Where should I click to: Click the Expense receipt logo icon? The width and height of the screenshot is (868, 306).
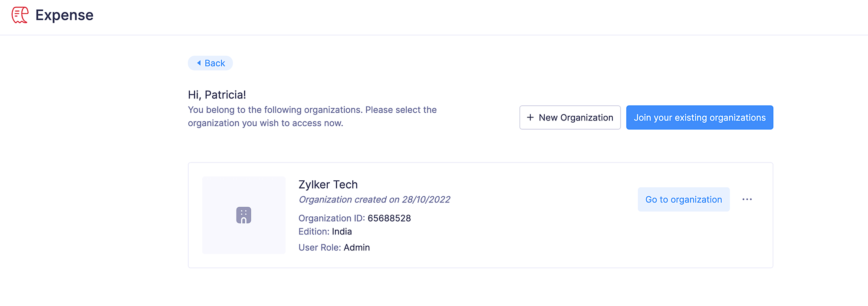click(20, 15)
